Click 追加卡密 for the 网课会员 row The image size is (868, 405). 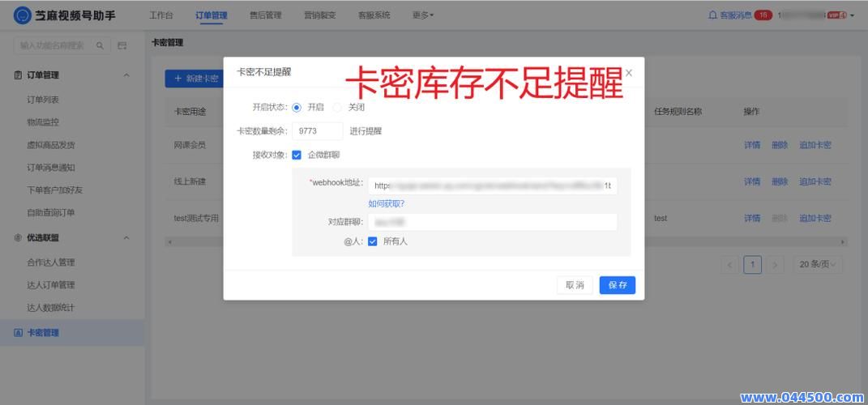815,145
